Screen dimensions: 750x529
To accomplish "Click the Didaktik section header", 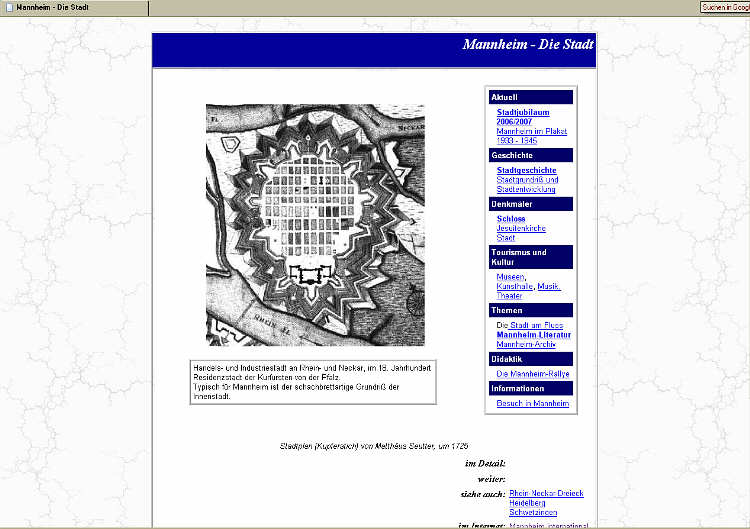I will pyautogui.click(x=530, y=359).
